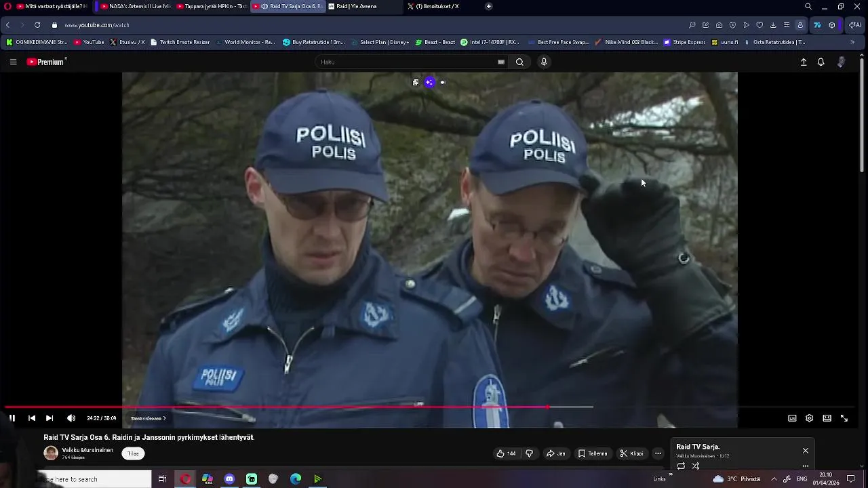
Task: Open Twitch Emote Resizer bookmark
Action: pos(180,42)
